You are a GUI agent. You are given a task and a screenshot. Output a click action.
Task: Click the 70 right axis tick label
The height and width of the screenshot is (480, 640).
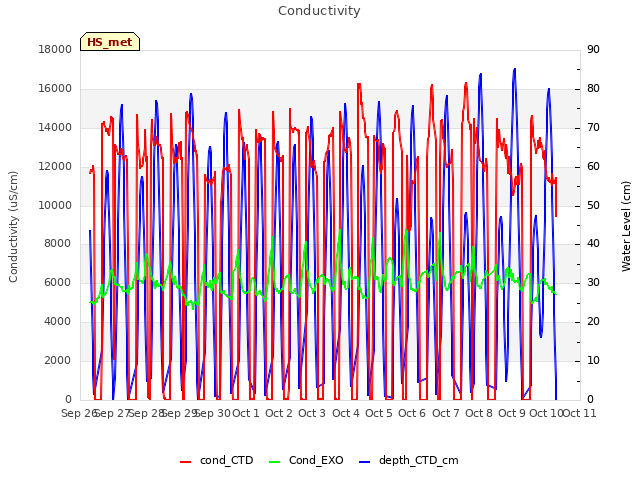click(x=593, y=127)
